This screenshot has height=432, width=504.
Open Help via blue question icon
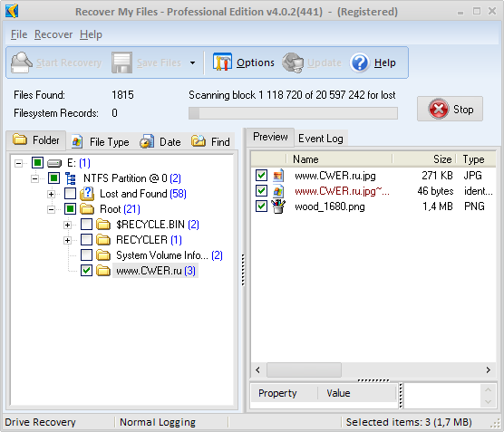coord(359,62)
